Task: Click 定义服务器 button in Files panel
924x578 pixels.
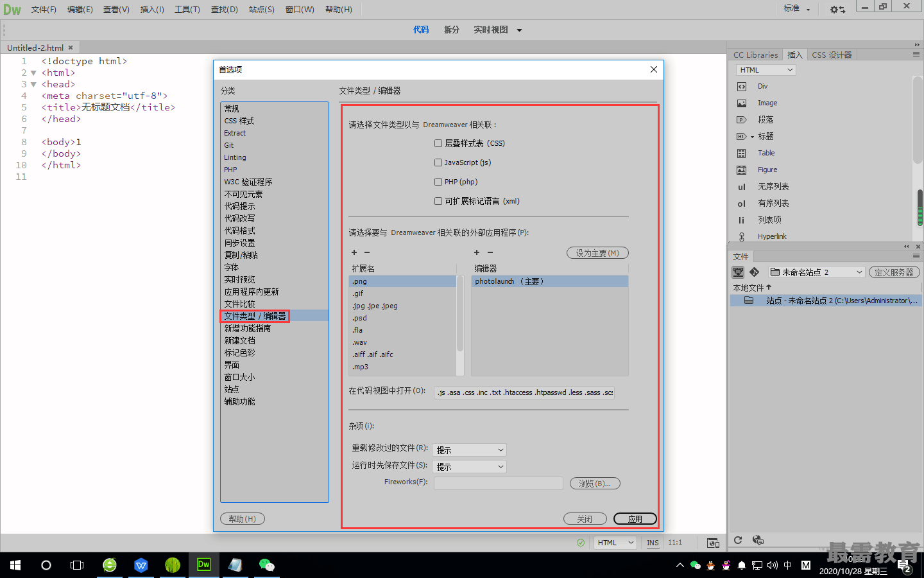Action: pyautogui.click(x=894, y=272)
